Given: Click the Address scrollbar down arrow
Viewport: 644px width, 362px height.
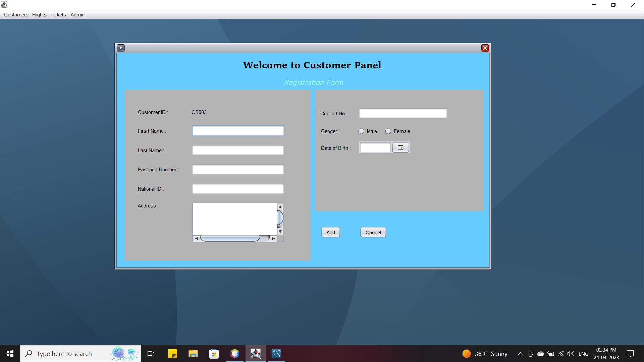Looking at the screenshot, I should [x=280, y=232].
